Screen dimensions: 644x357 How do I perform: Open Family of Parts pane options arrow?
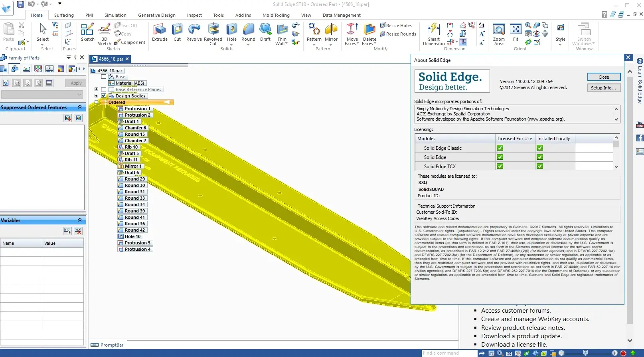coord(68,58)
